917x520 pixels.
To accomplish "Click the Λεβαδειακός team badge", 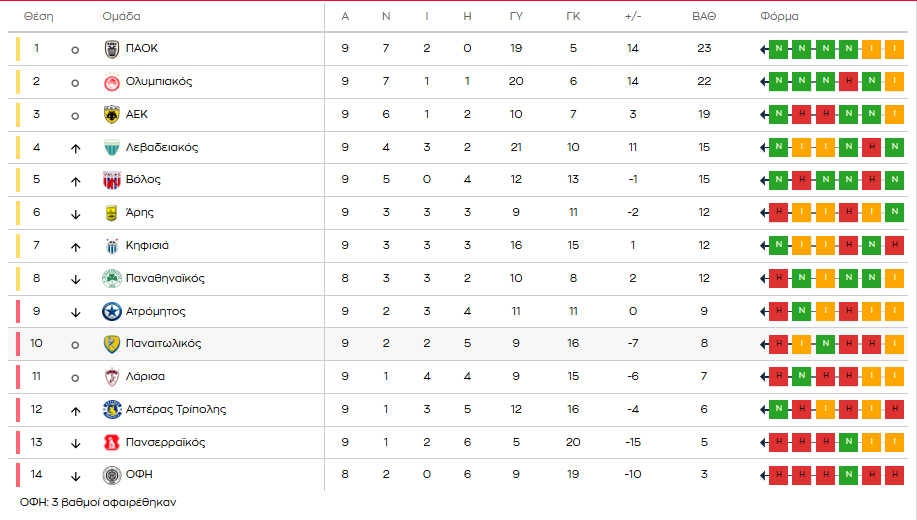I will (112, 148).
